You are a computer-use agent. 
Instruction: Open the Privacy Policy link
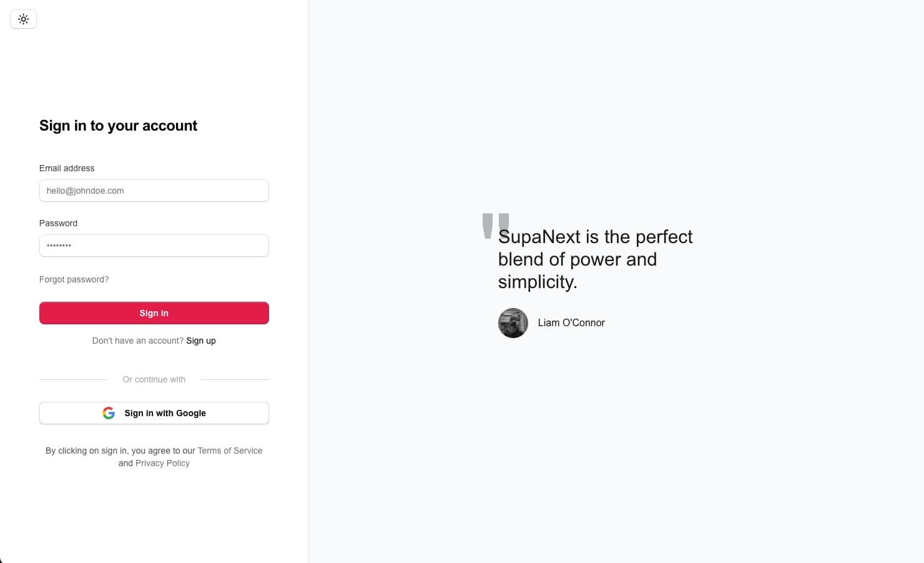(162, 463)
